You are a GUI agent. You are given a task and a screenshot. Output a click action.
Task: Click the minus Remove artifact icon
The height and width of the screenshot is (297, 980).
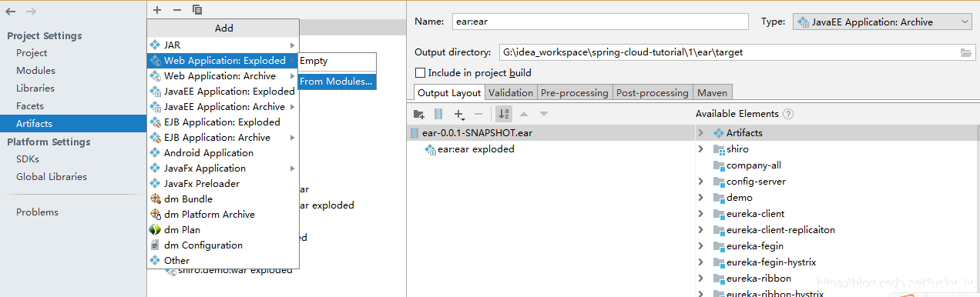pos(177,10)
